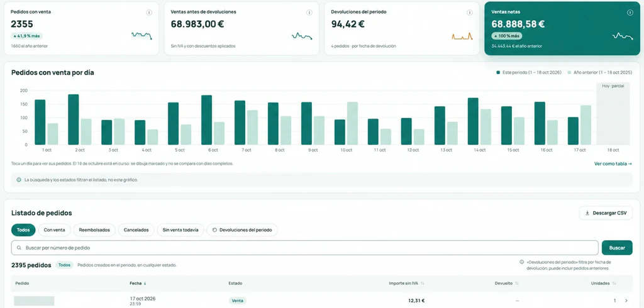The image size is (644, 308).
Task: Click Descargar CSV button
Action: 606,213
